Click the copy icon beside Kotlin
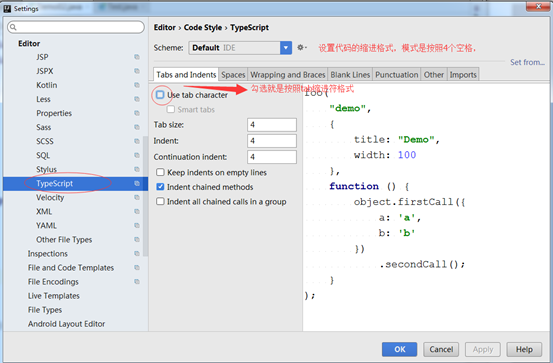 point(137,85)
